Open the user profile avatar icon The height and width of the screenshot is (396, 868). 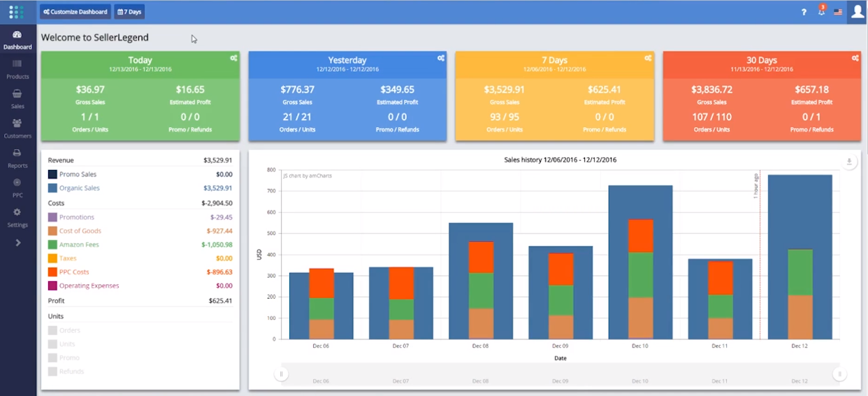858,12
